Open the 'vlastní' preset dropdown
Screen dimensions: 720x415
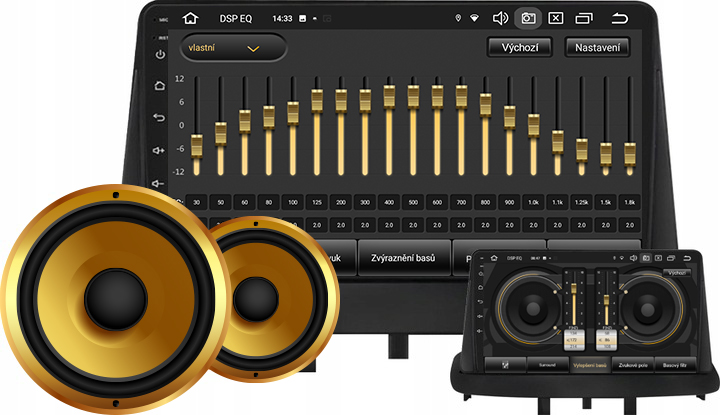tap(233, 48)
